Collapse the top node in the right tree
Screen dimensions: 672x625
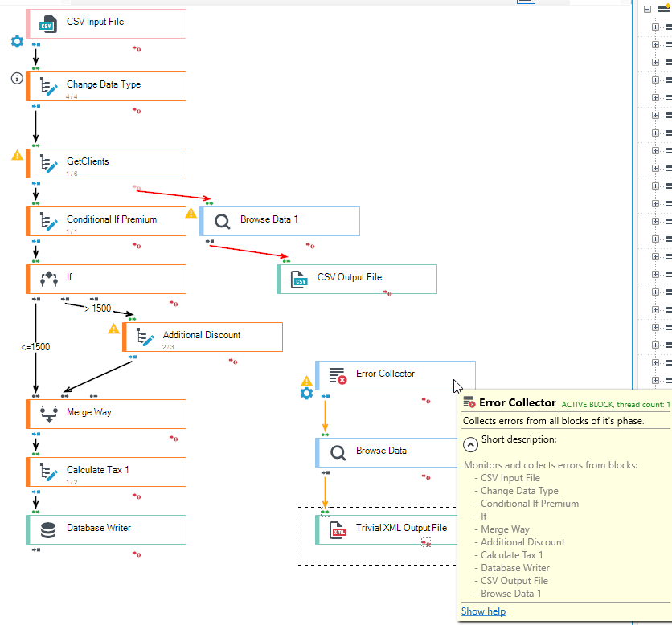[647, 9]
